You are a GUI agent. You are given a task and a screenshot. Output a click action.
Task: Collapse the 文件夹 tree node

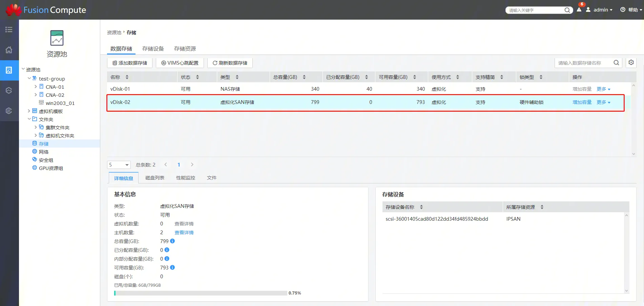point(29,119)
